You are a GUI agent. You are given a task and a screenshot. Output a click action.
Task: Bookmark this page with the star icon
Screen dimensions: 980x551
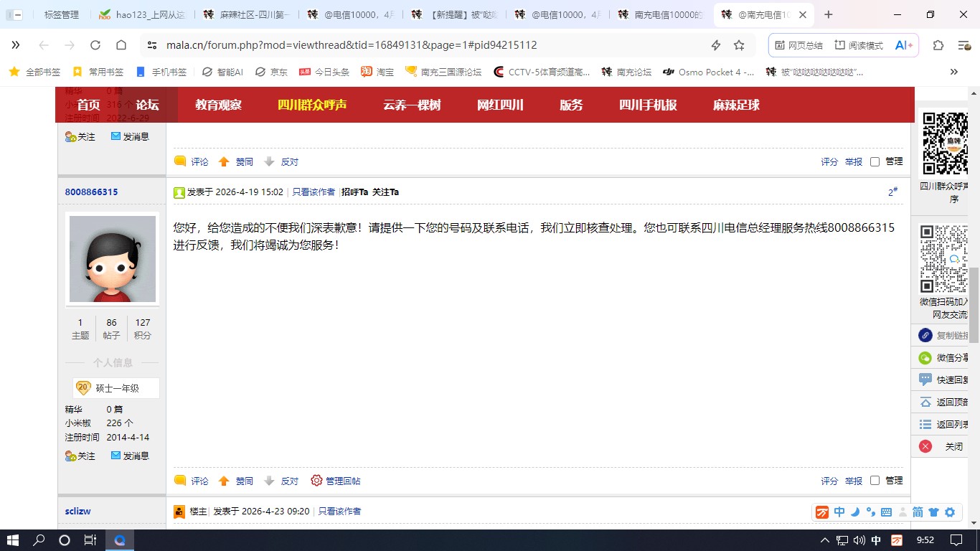(739, 45)
